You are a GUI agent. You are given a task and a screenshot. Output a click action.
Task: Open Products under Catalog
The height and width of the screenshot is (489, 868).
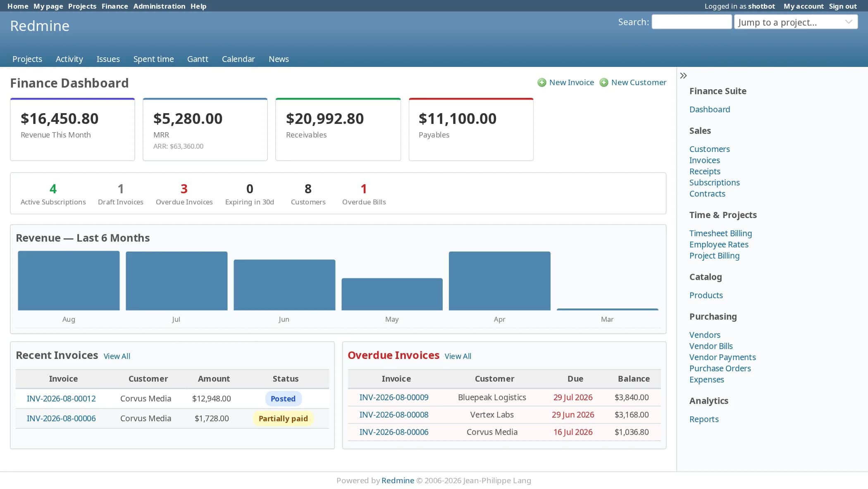tap(706, 295)
